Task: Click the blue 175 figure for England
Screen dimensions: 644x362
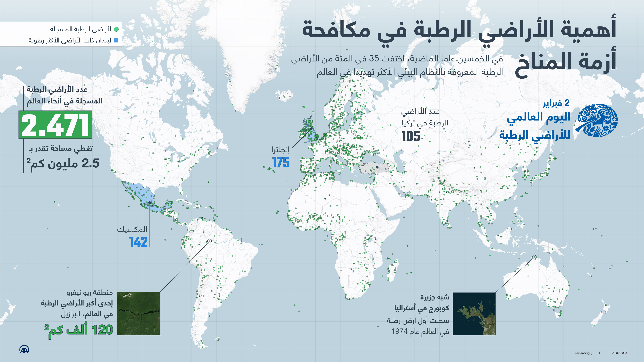Action: pyautogui.click(x=281, y=163)
